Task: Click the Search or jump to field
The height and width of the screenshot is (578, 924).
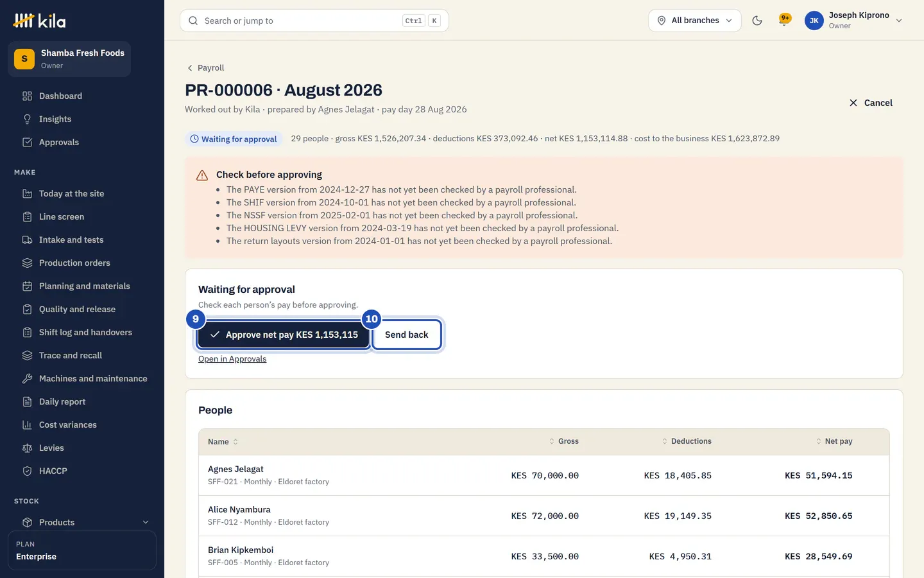Action: [314, 21]
